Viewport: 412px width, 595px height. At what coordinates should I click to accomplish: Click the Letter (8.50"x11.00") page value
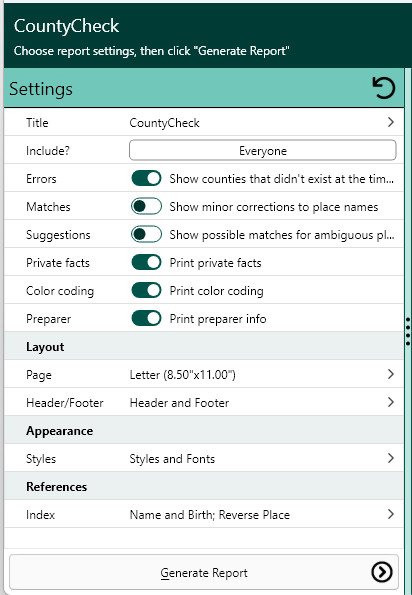(182, 375)
